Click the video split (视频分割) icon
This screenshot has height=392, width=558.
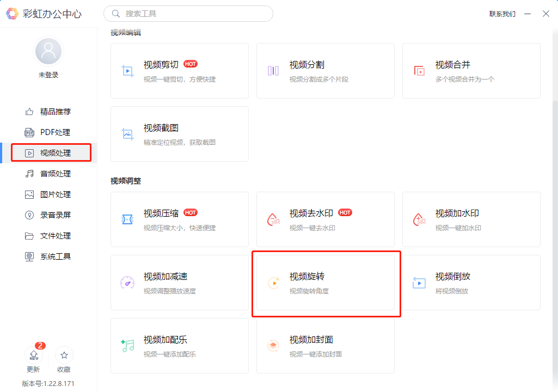(273, 71)
